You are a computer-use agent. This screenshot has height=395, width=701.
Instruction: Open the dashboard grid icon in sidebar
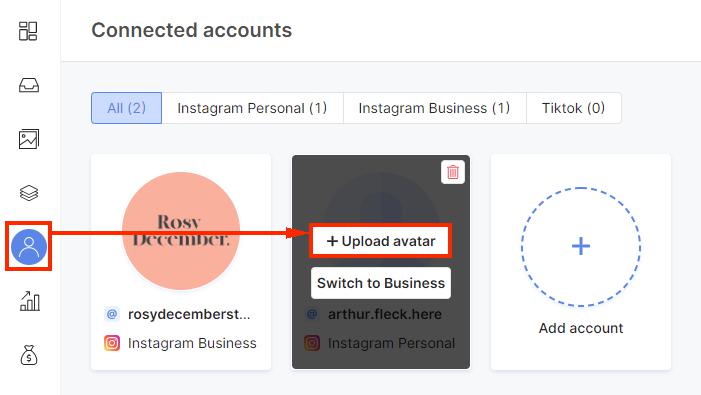click(28, 31)
